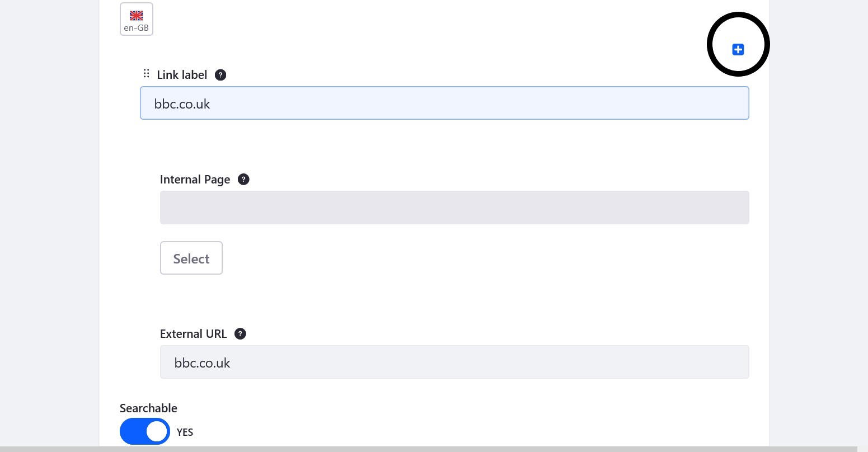Disable the Searchable toggle switch
This screenshot has height=452, width=868.
coord(145,431)
